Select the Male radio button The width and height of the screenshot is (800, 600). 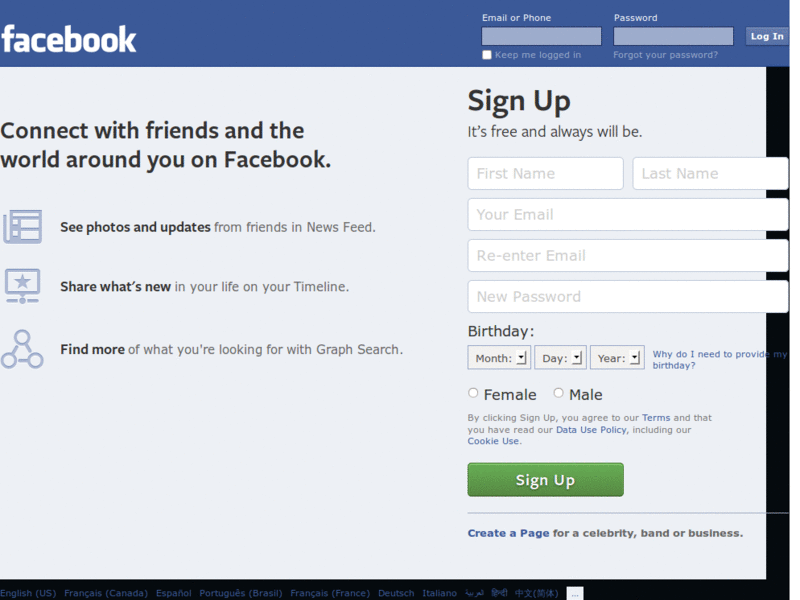click(558, 393)
